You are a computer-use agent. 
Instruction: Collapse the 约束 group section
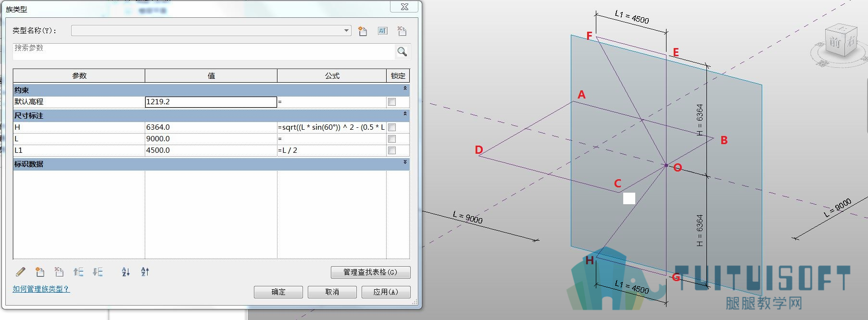(x=405, y=88)
